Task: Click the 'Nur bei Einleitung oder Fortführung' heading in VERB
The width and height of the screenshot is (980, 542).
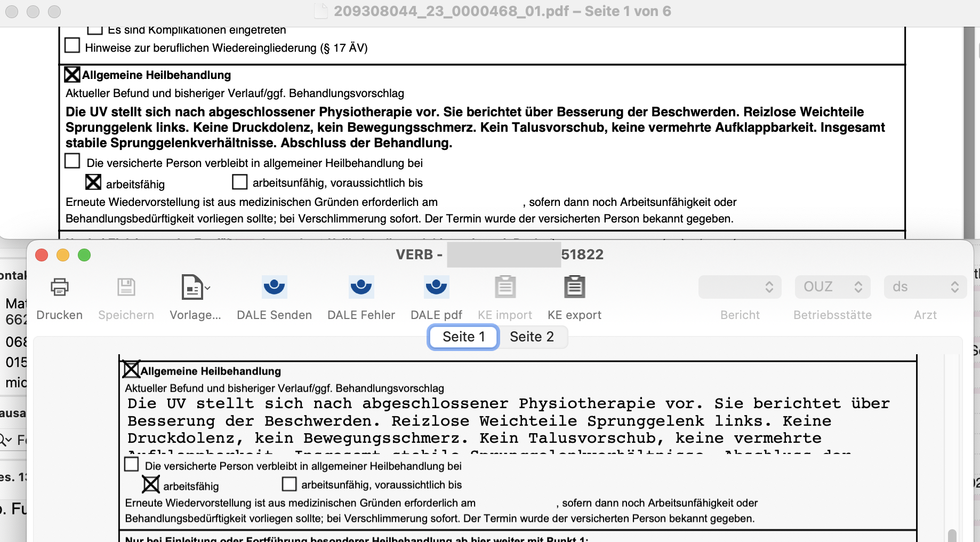Action: point(356,538)
